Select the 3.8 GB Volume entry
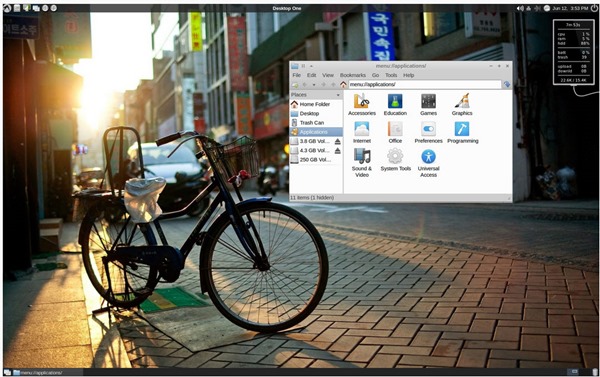This screenshot has height=377, width=600. click(x=311, y=141)
